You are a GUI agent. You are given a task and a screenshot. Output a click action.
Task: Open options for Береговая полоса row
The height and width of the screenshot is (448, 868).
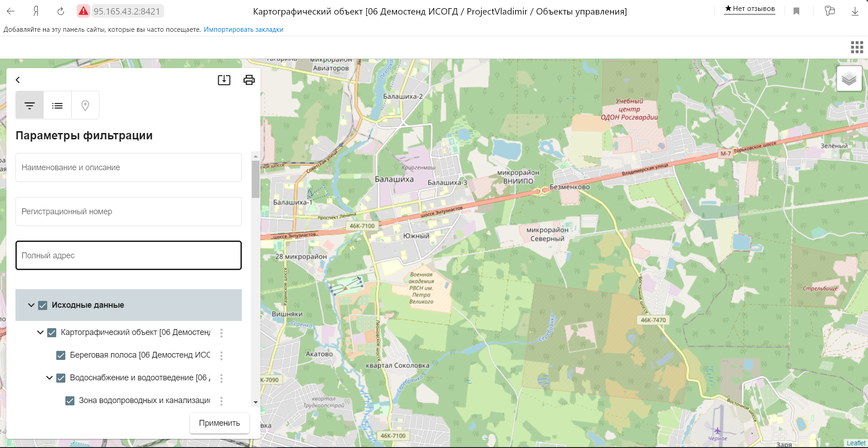pos(221,355)
